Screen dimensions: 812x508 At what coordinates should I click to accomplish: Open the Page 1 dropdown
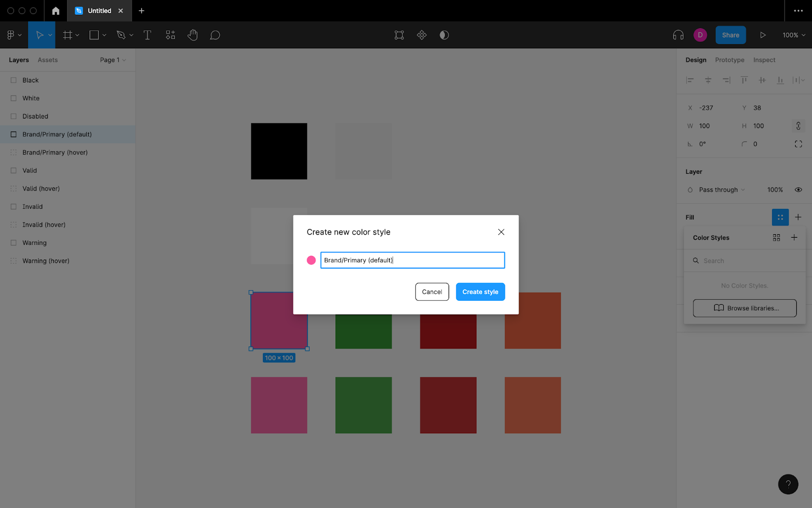(113, 60)
